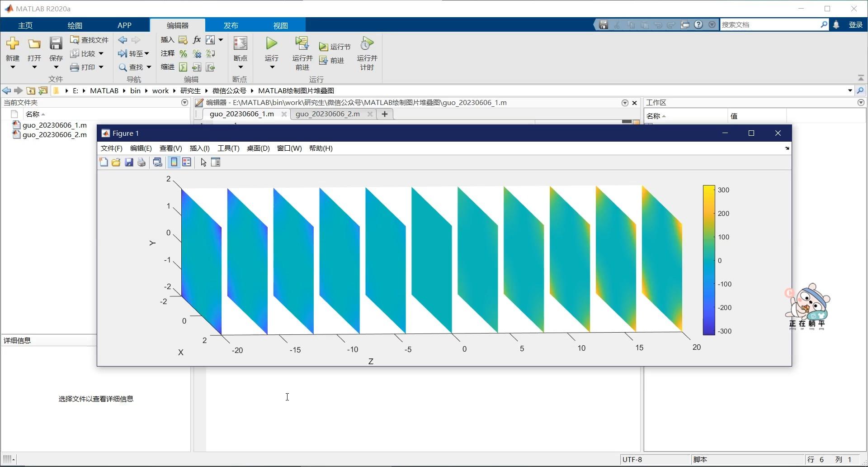Click the Breakpoints (断点) icon
This screenshot has height=467, width=868.
[240, 43]
